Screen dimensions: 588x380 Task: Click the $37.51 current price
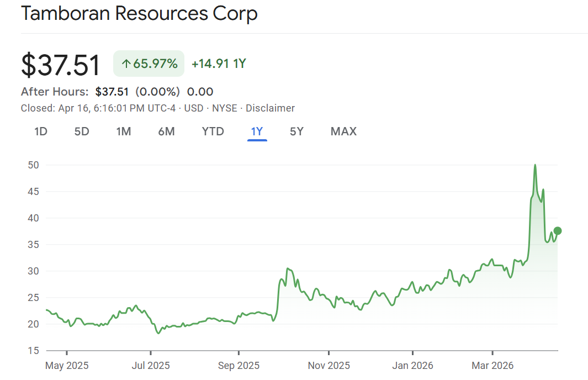[x=61, y=65]
